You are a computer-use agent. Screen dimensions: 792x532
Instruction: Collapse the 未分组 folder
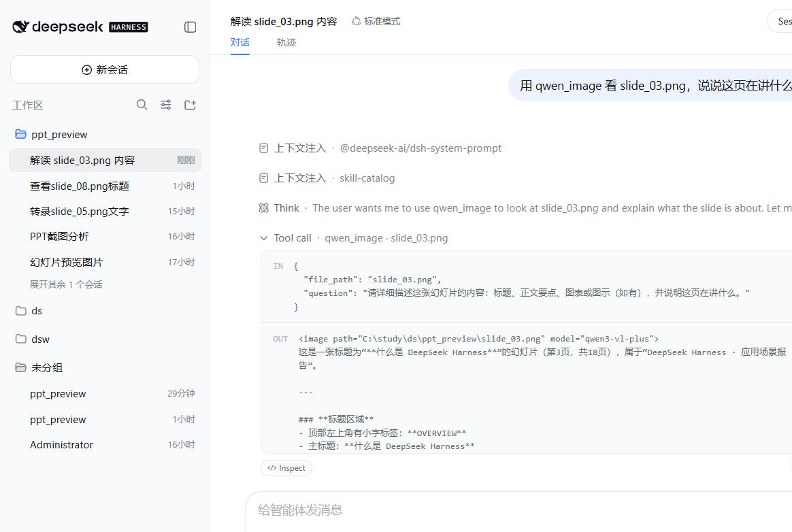click(x=20, y=367)
